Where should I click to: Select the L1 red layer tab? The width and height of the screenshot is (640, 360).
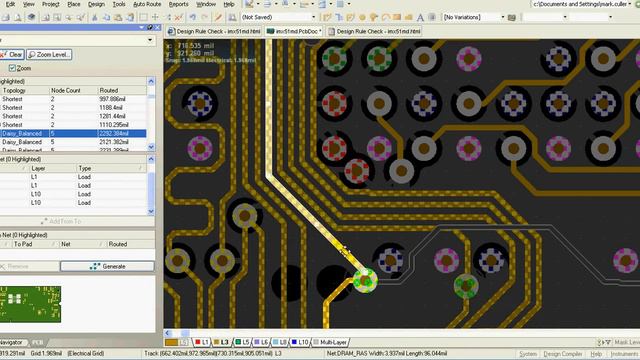pos(202,342)
